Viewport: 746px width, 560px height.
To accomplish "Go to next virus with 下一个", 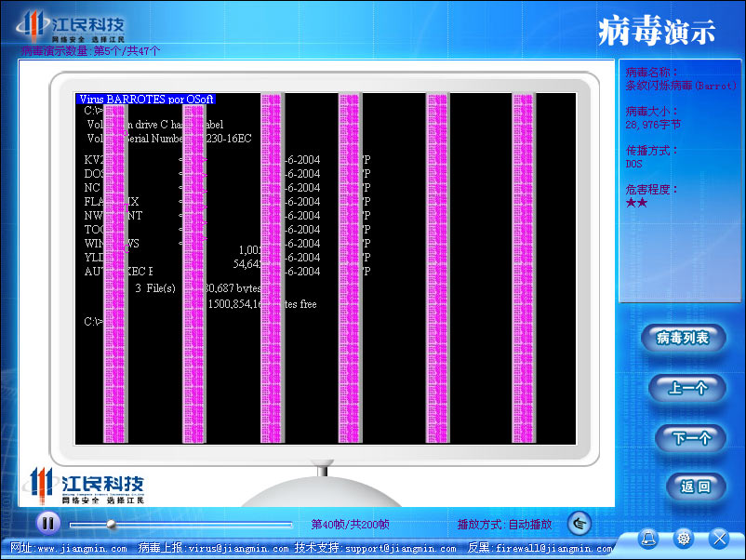I will point(691,437).
